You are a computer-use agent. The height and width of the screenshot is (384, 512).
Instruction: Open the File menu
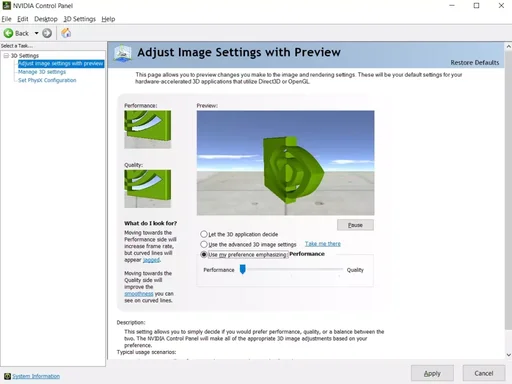tap(6, 19)
